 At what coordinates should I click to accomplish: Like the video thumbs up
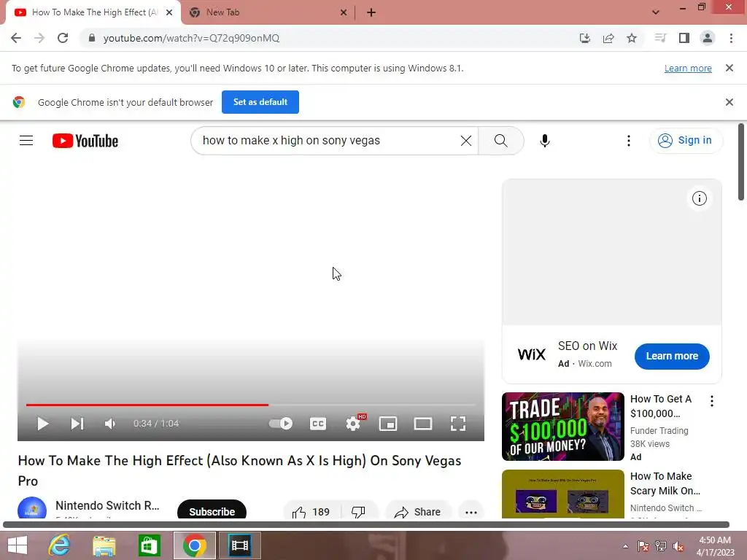[312, 511]
